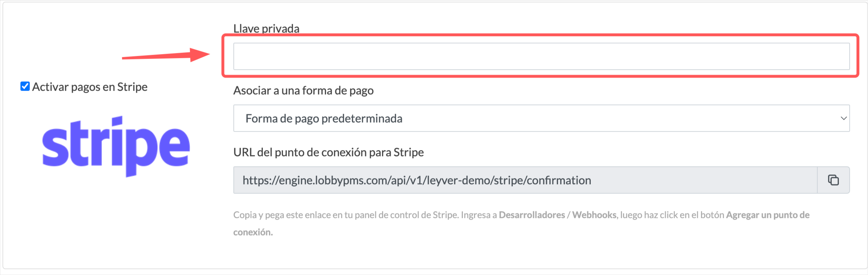The height and width of the screenshot is (275, 868).
Task: Focus the Llave privada input field
Action: [x=542, y=56]
